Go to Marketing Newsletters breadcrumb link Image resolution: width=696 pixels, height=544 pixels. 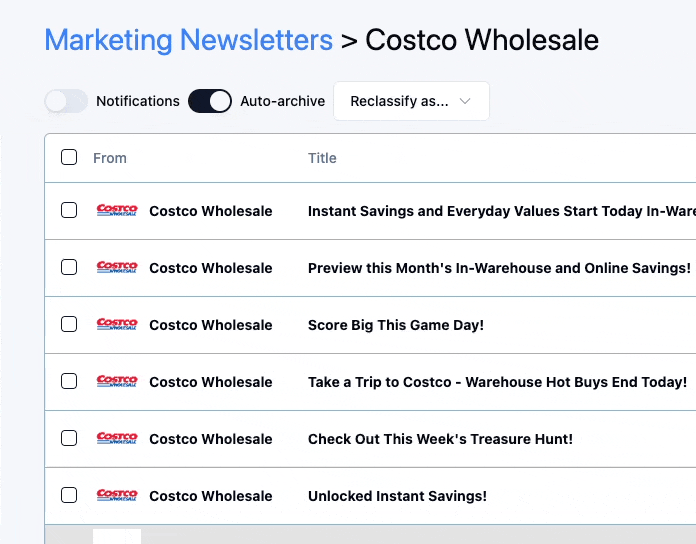(189, 40)
